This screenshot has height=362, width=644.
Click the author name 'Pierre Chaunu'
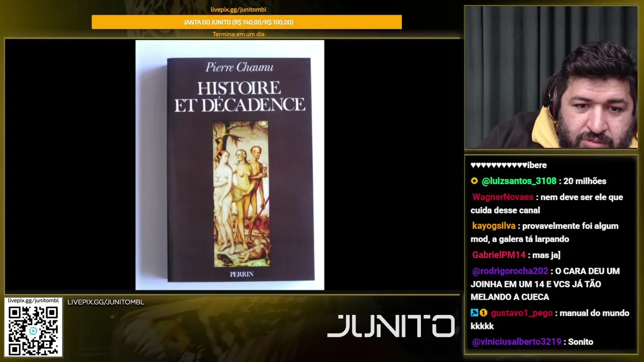tap(239, 67)
